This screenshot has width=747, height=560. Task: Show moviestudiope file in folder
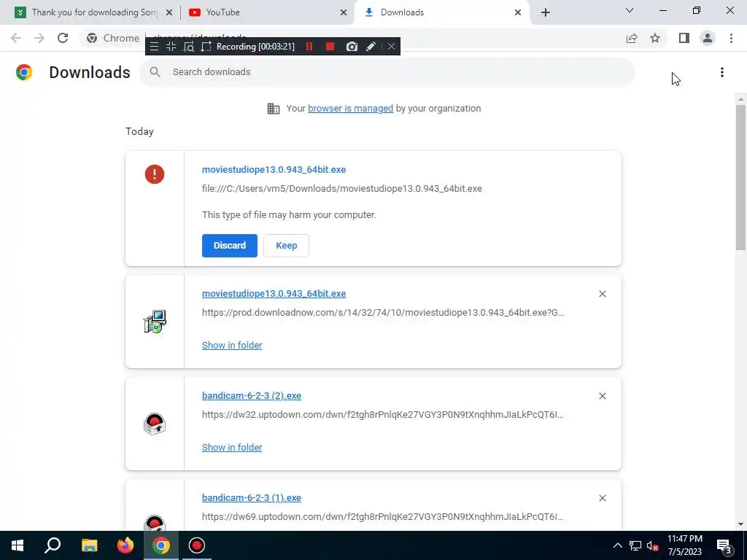(x=232, y=346)
